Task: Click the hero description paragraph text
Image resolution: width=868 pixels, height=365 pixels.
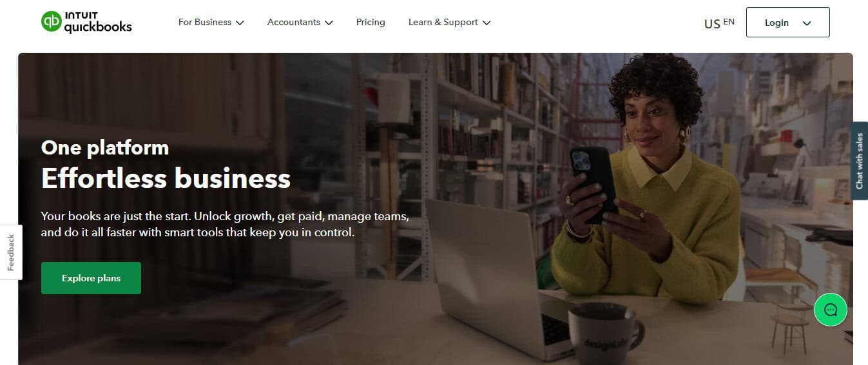Action: tap(225, 225)
